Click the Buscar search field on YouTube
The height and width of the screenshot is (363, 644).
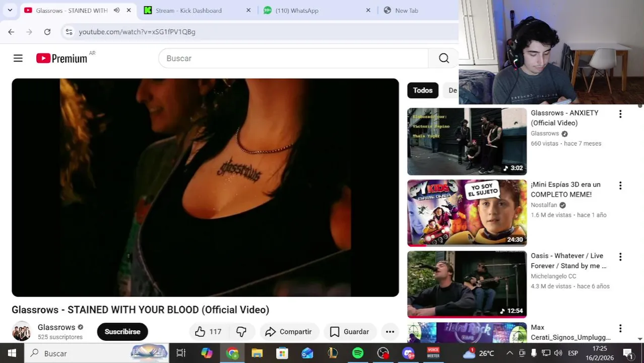(293, 58)
